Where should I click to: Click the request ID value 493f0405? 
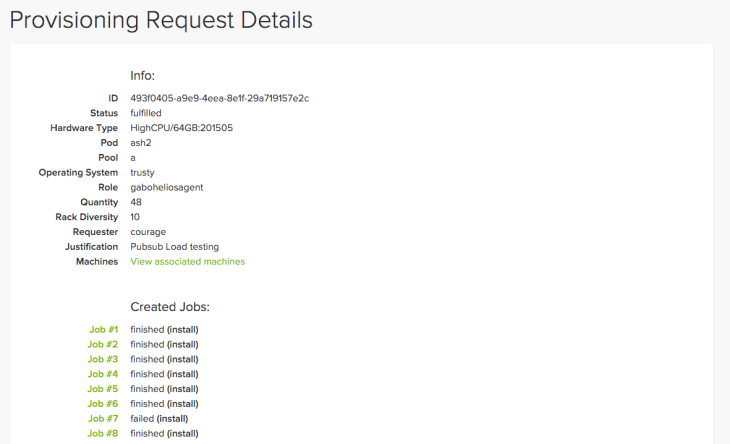coord(220,98)
